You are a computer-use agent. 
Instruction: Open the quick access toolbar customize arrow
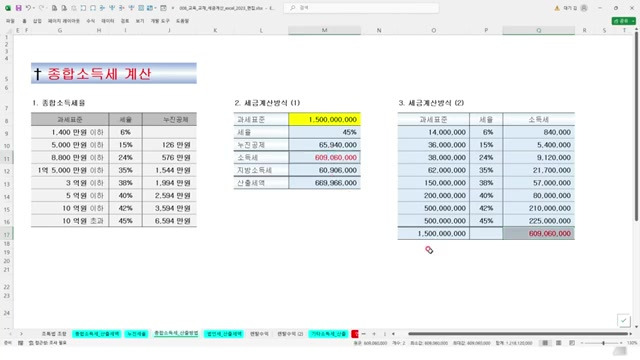pyautogui.click(x=173, y=8)
